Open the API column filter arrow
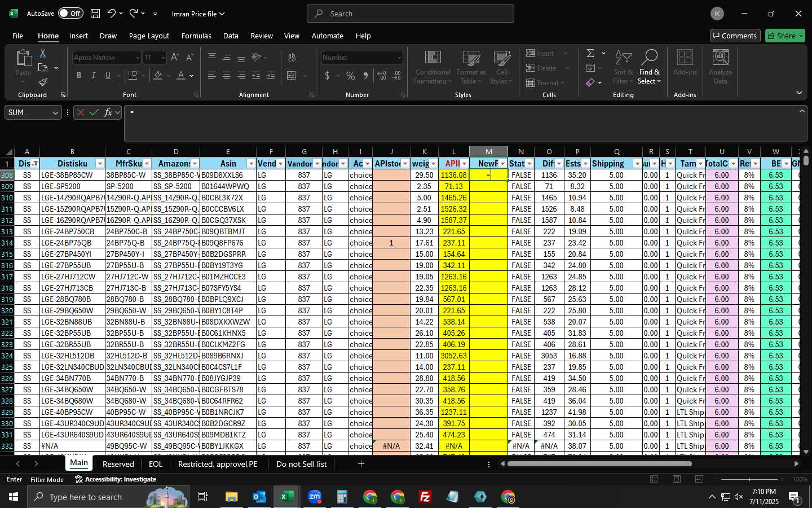This screenshot has height=508, width=812. (x=464, y=164)
